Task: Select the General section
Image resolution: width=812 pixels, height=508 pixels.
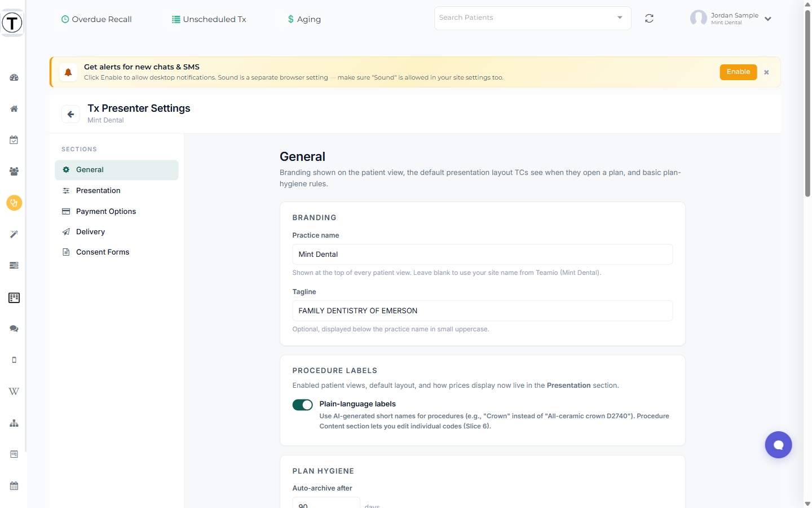Action: pos(117,170)
